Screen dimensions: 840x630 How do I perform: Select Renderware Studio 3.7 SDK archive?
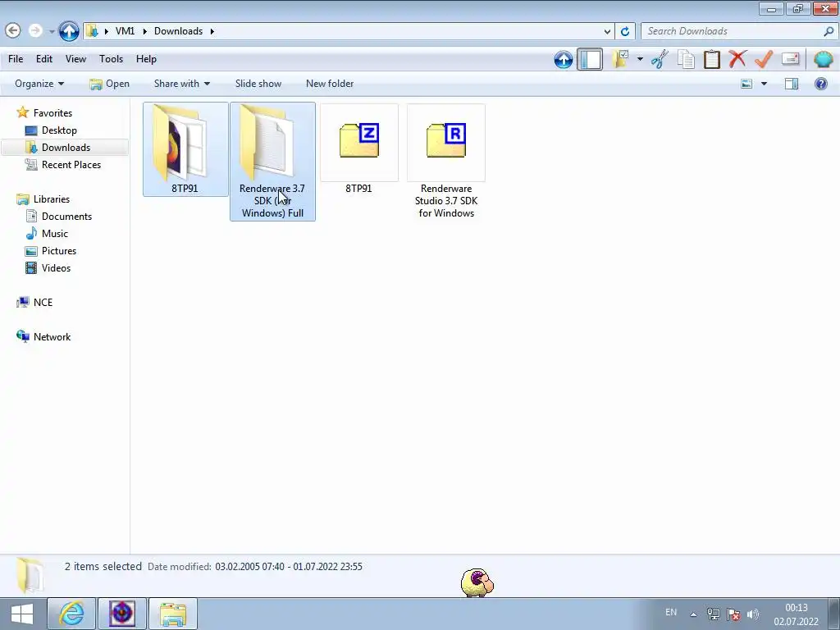[446, 162]
